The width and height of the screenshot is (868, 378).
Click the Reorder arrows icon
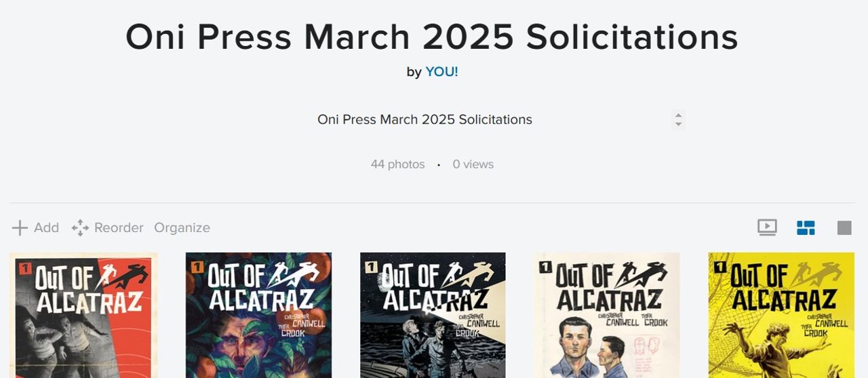[x=80, y=228]
